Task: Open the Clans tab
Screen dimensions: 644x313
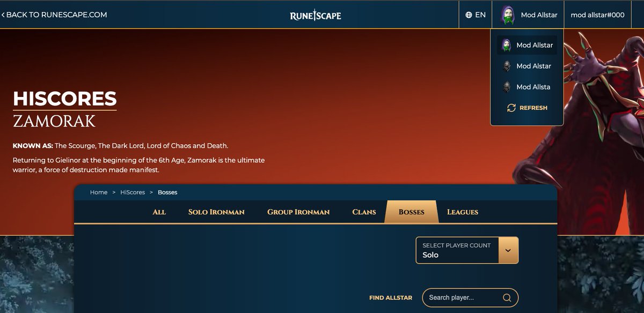Action: click(364, 212)
